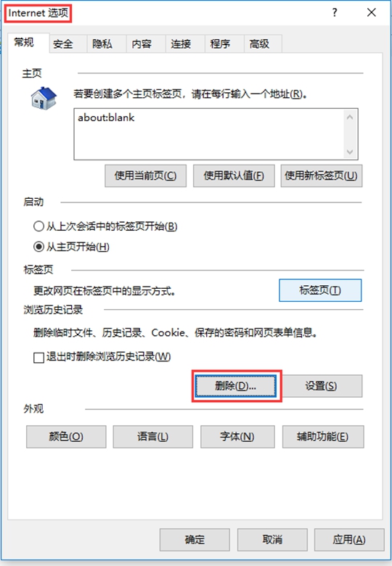Select 从主页开始 radio option

pos(38,247)
